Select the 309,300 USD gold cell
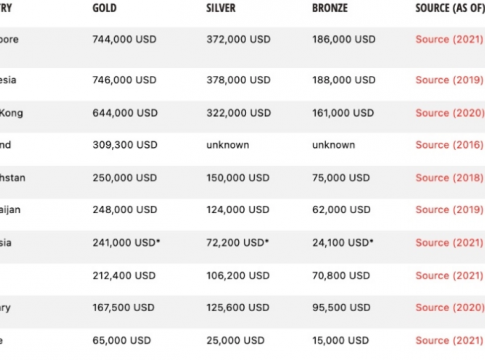This screenshot has height=360, width=485. (125, 145)
